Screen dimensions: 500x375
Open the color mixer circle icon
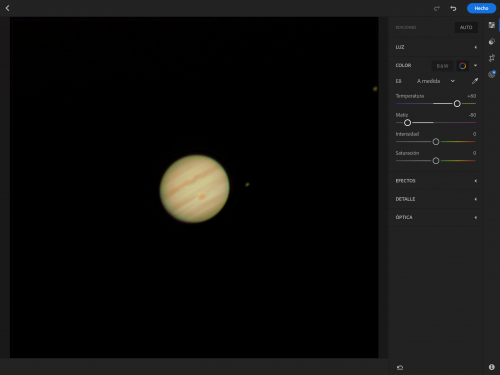pos(462,66)
